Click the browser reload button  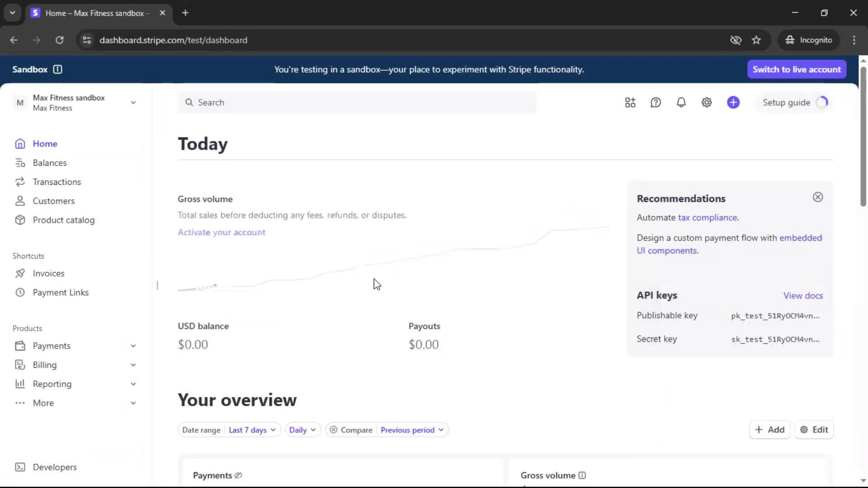pyautogui.click(x=59, y=40)
